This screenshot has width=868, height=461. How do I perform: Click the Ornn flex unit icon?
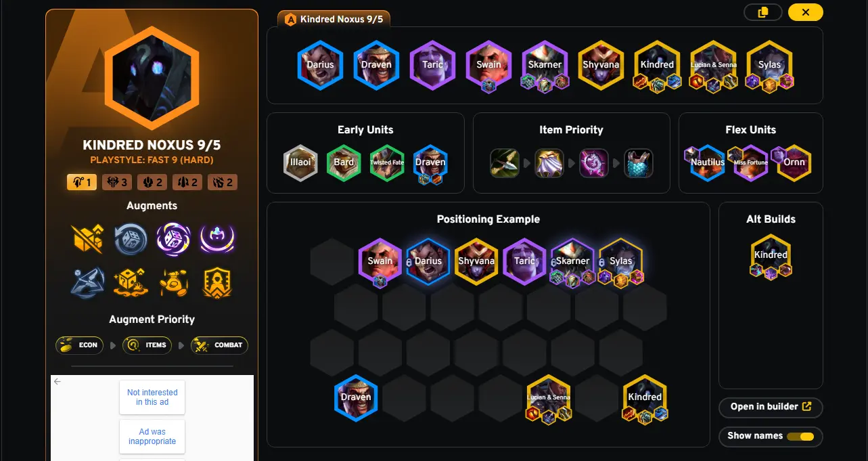794,162
